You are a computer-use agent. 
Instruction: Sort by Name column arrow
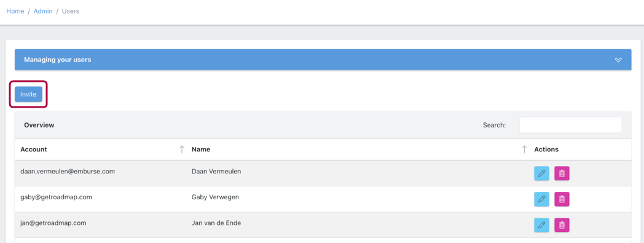click(x=524, y=149)
